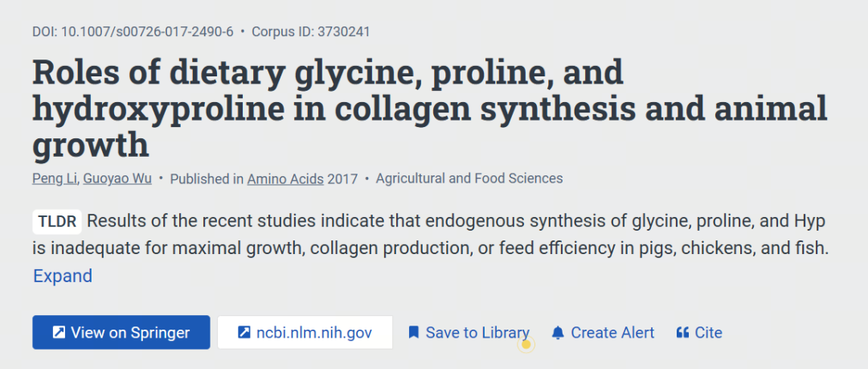The width and height of the screenshot is (868, 369).
Task: Click the Corpus ID 3730241 text
Action: pyautogui.click(x=310, y=31)
